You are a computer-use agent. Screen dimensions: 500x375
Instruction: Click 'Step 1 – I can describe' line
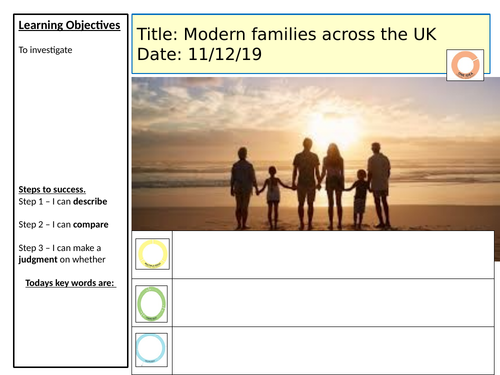(63, 201)
